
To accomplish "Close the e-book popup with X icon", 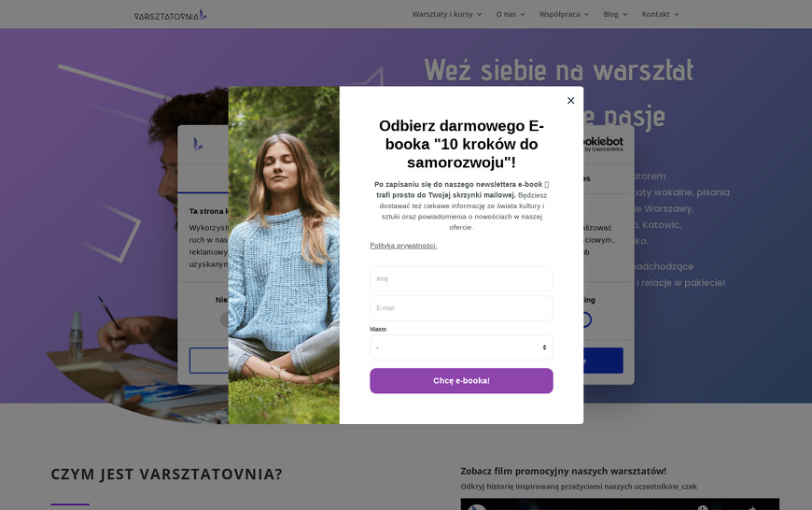I will [570, 101].
